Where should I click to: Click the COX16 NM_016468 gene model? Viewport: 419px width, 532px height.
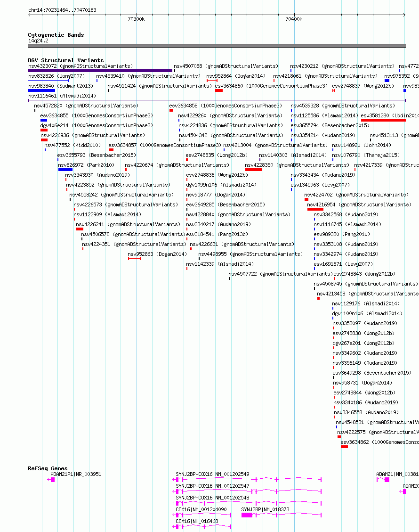tap(201, 526)
